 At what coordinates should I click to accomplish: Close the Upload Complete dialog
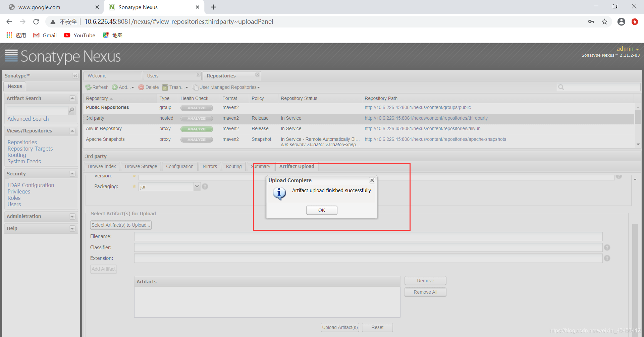tap(372, 180)
